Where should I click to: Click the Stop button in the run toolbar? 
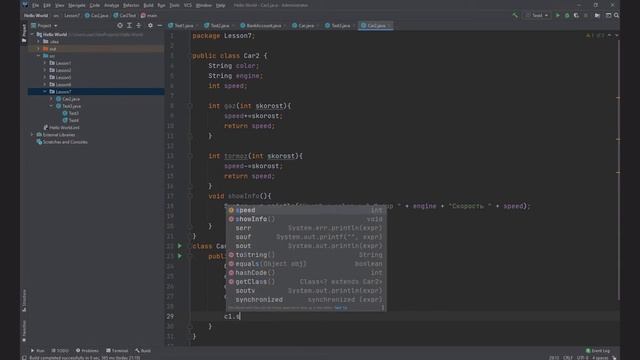586,15
